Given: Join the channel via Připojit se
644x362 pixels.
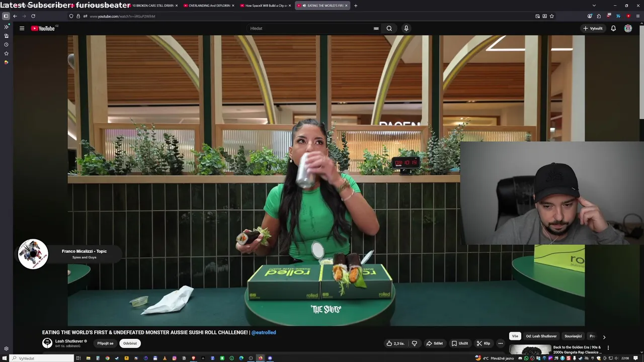Looking at the screenshot, I should [105, 343].
